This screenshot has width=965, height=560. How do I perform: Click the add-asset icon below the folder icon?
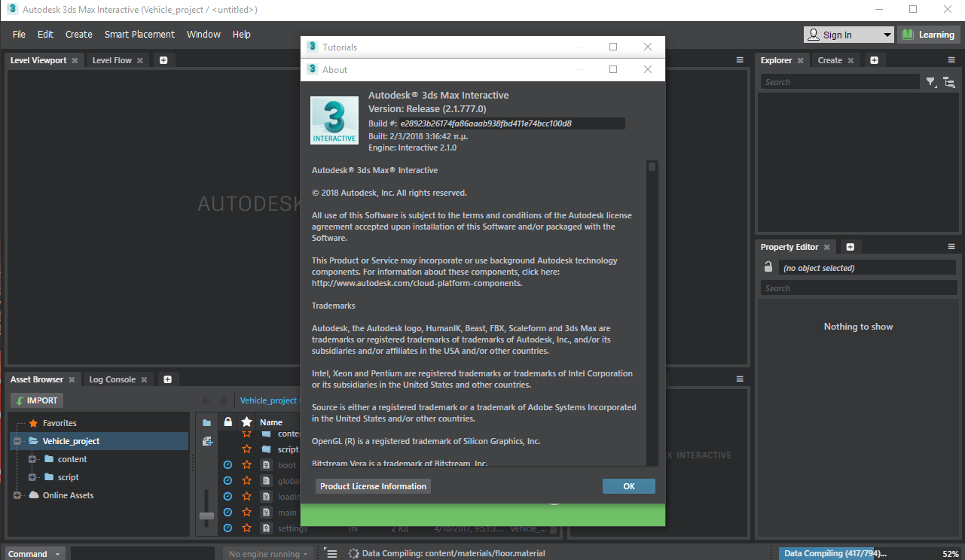tap(206, 441)
